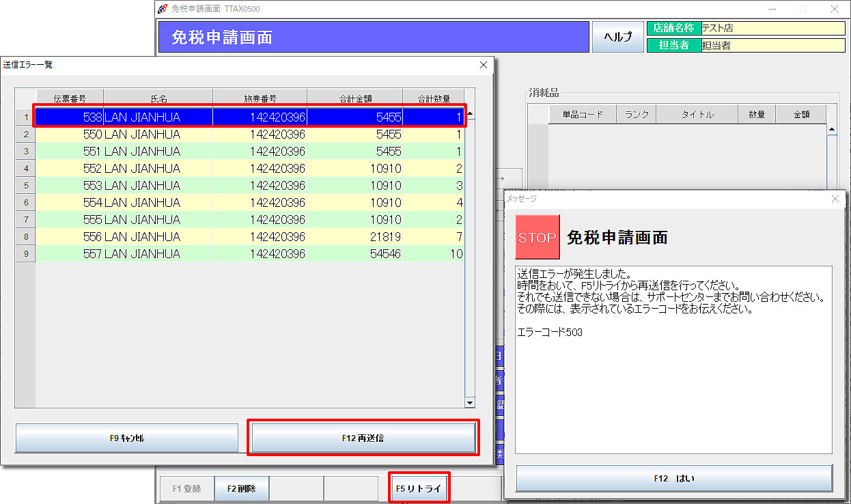Select the 伝票番号 554 row

coord(249,203)
